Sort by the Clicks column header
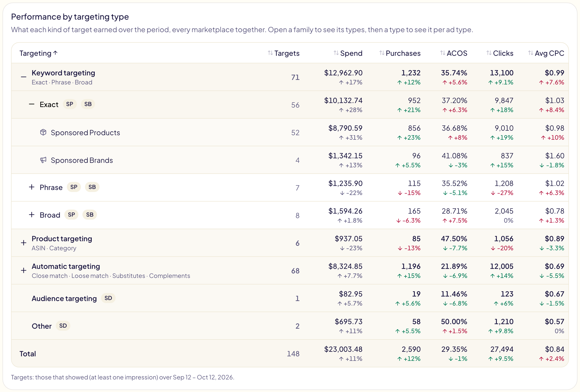Image resolution: width=580 pixels, height=392 pixels. pos(500,53)
